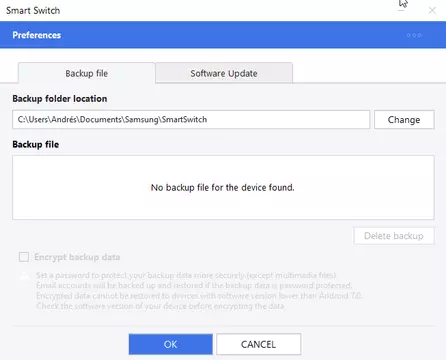The height and width of the screenshot is (360, 446).
Task: Click the Change button for backup folder
Action: point(404,119)
